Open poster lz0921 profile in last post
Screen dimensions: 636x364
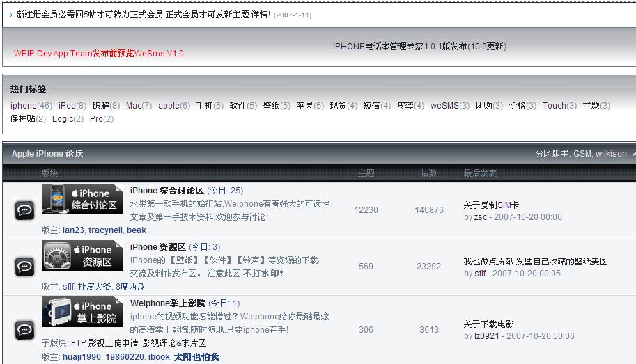pyautogui.click(x=487, y=335)
